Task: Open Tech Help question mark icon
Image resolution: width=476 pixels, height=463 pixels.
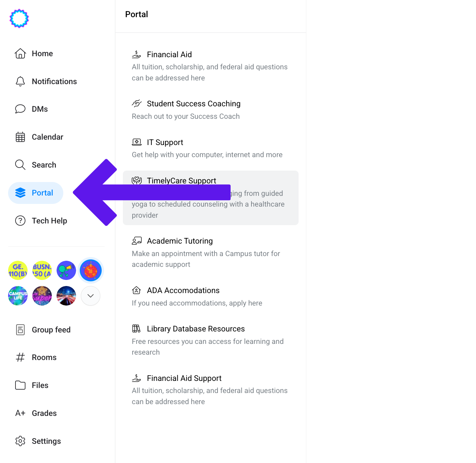Action: tap(49, 221)
